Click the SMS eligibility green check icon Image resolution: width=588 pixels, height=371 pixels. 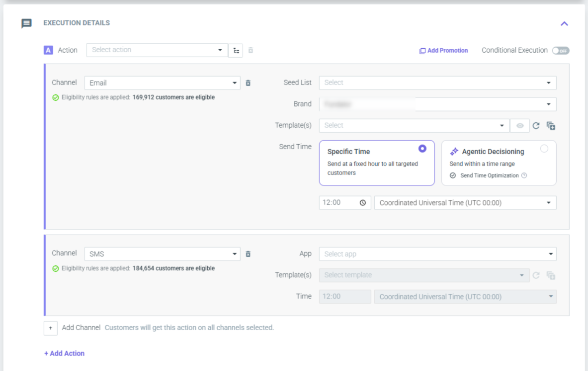click(56, 269)
